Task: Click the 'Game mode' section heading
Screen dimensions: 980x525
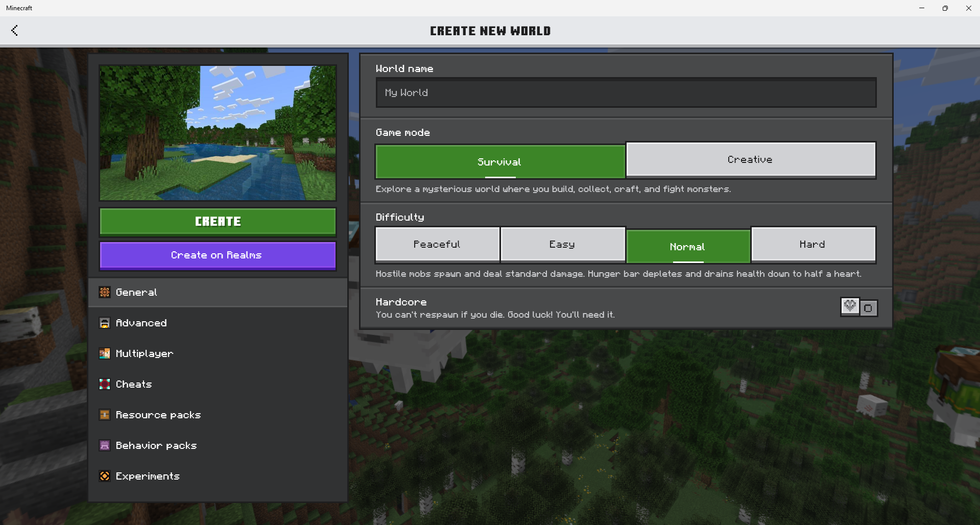Action: [403, 132]
